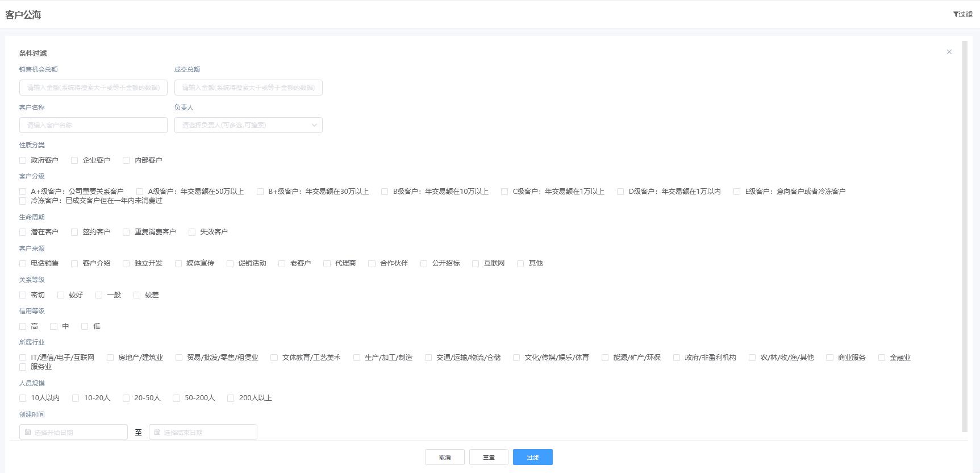Enable D级客户 checkbox
The width and height of the screenshot is (980, 473).
point(620,192)
